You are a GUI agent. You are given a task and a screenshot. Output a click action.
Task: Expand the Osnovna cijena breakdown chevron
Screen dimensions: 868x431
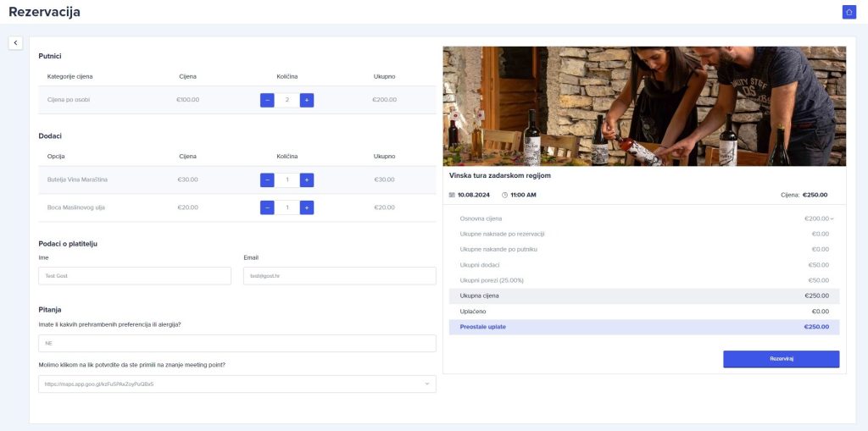832,219
